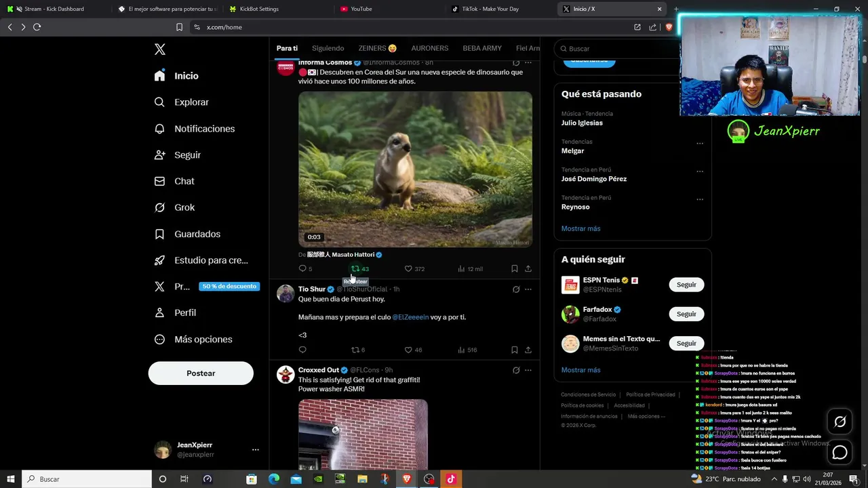
Task: Click Grok icon on Croxxed Out post
Action: coord(516,370)
